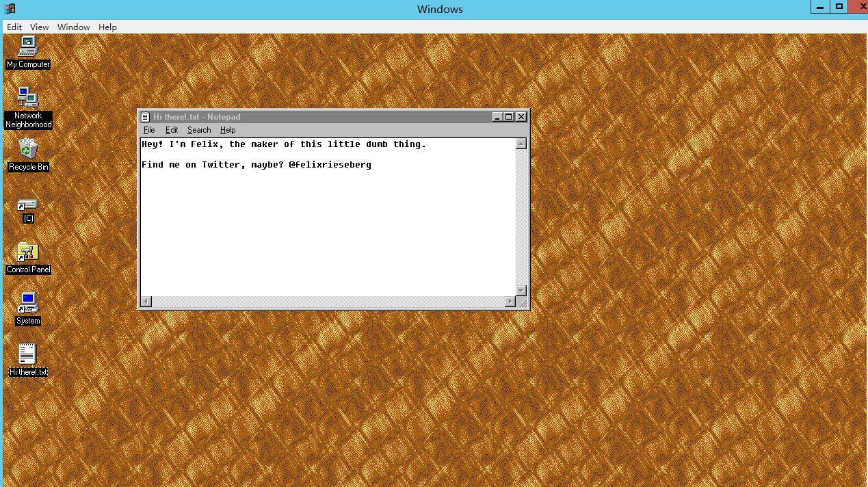Select the Control Panel shortcut icon

point(28,259)
